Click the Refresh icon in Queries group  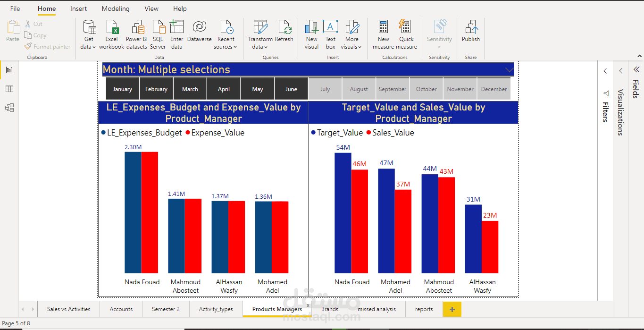(284, 32)
